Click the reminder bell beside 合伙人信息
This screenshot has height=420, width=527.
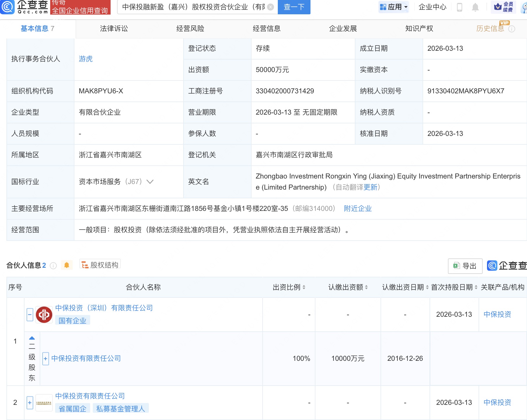coord(67,265)
